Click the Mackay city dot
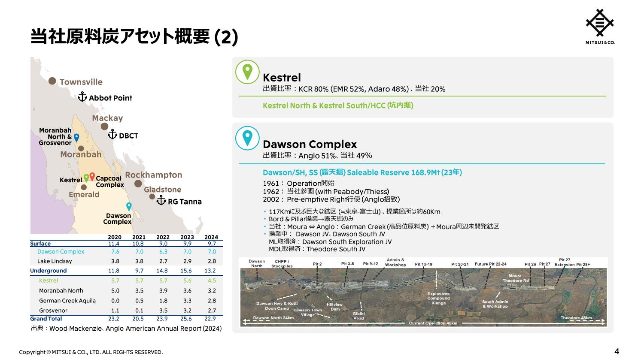The image size is (644, 362). click(104, 127)
